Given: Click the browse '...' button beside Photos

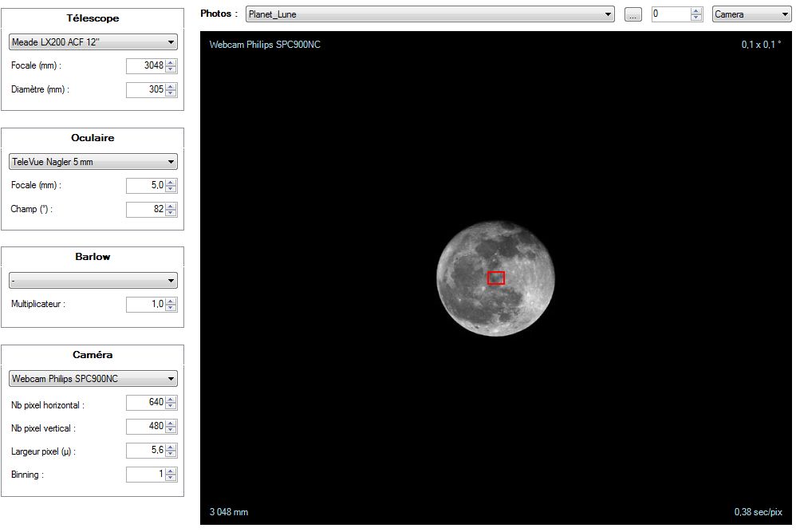Looking at the screenshot, I should (632, 14).
